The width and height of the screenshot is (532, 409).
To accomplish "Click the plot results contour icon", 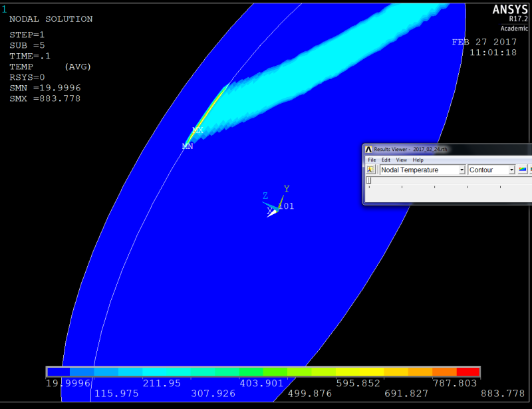I will (x=523, y=170).
